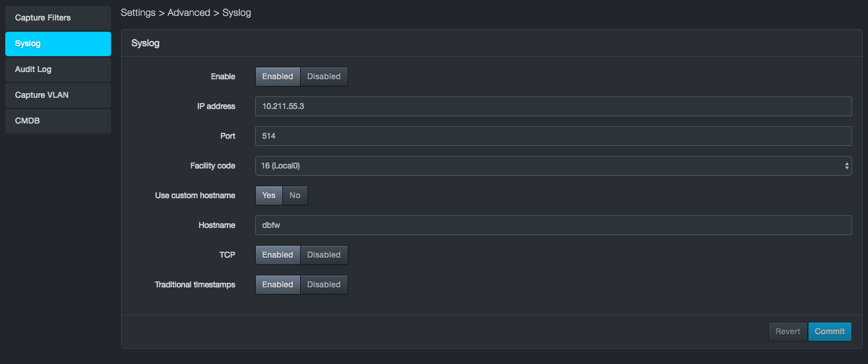The width and height of the screenshot is (868, 364).
Task: Click into the IP address field
Action: (x=553, y=106)
